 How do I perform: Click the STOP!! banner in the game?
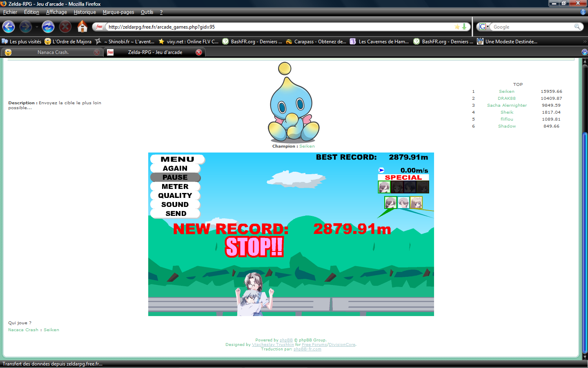[x=254, y=247]
